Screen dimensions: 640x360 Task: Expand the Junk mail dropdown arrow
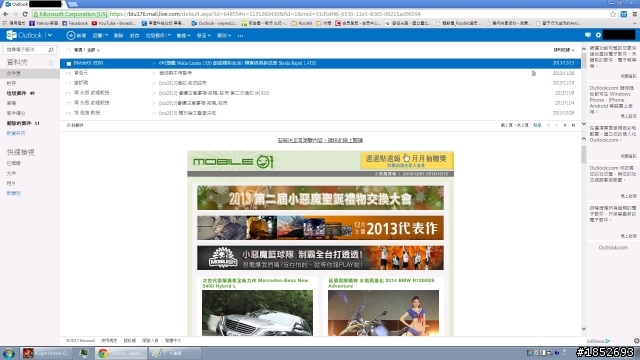coord(169,36)
